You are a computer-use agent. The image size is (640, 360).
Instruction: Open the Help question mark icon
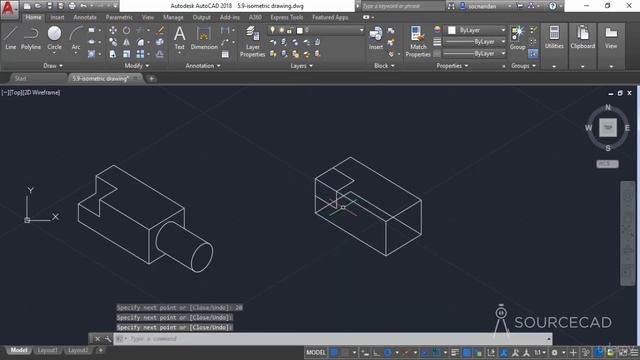point(552,6)
